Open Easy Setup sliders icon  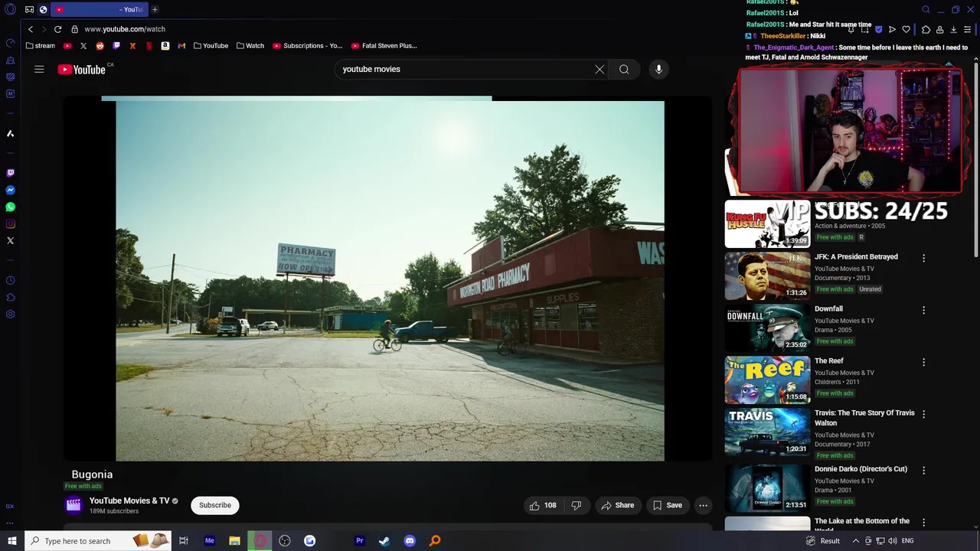pyautogui.click(x=968, y=29)
